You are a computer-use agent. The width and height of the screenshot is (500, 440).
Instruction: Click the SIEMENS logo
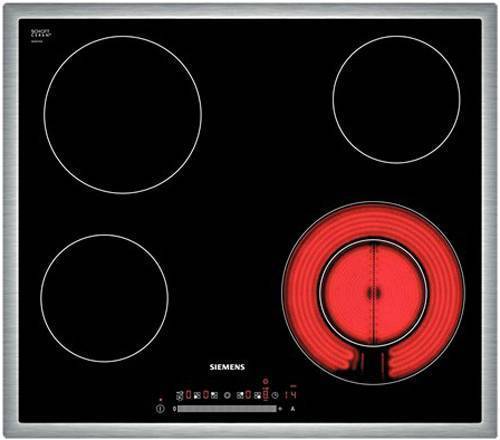pos(227,367)
